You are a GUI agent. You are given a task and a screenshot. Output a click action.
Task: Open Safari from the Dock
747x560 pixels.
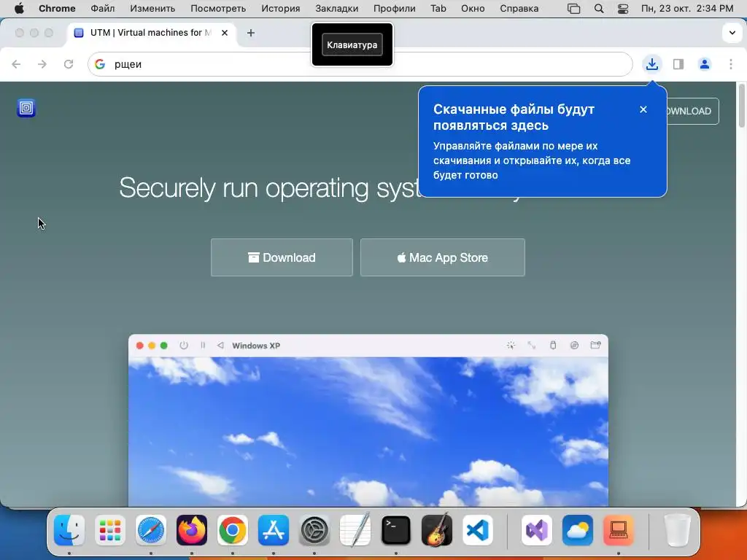151,530
